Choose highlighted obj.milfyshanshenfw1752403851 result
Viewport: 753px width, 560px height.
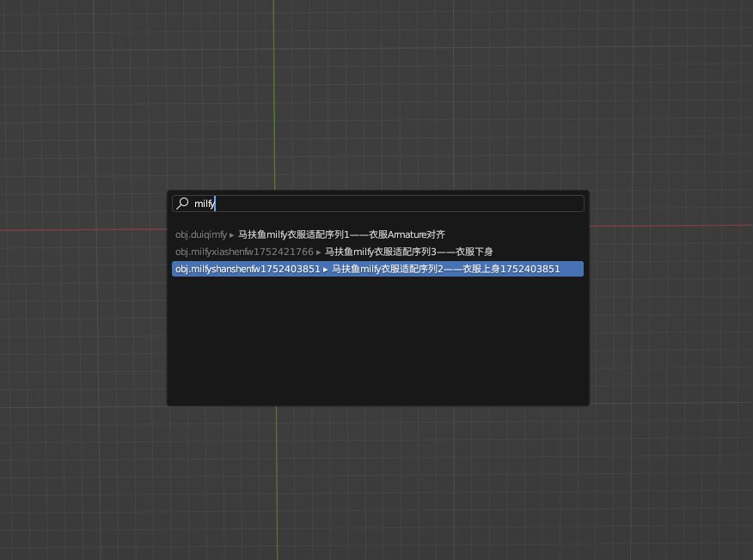(x=378, y=269)
